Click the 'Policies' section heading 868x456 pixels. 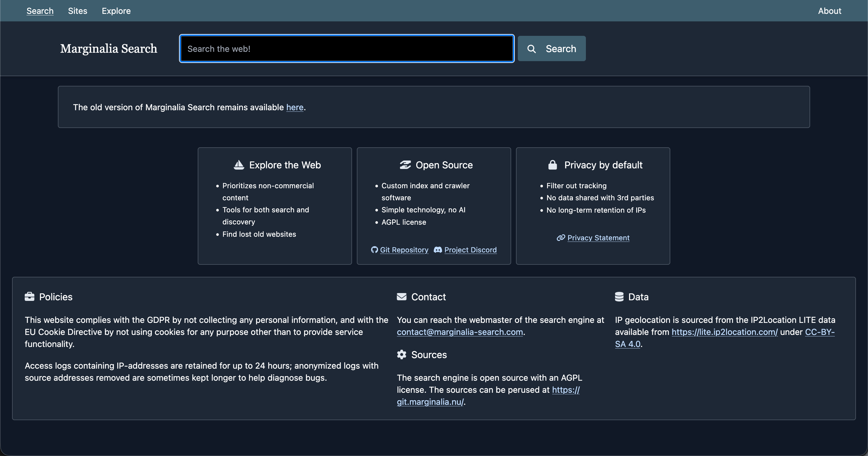(x=55, y=297)
